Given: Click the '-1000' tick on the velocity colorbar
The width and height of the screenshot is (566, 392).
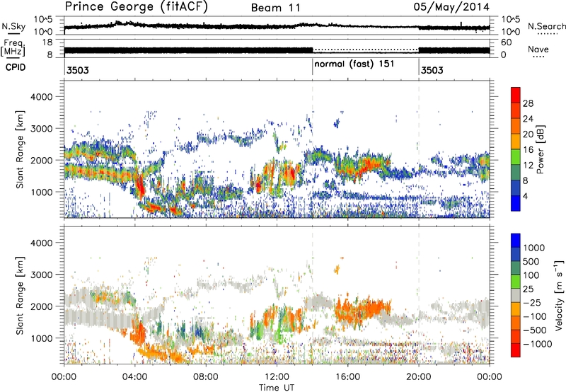Looking at the screenshot, I should pyautogui.click(x=538, y=344).
